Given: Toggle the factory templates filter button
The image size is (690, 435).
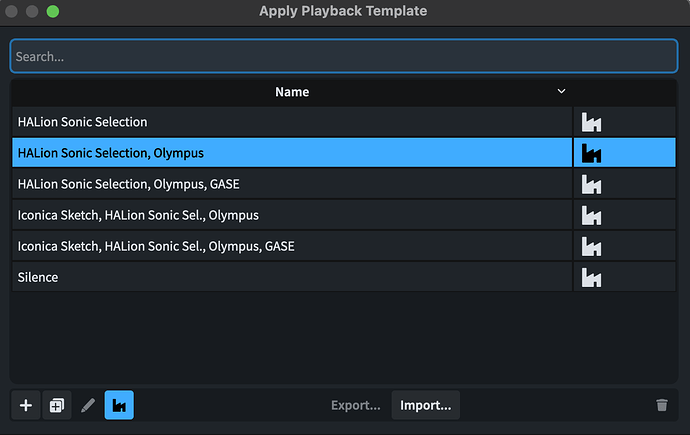Looking at the screenshot, I should (119, 405).
